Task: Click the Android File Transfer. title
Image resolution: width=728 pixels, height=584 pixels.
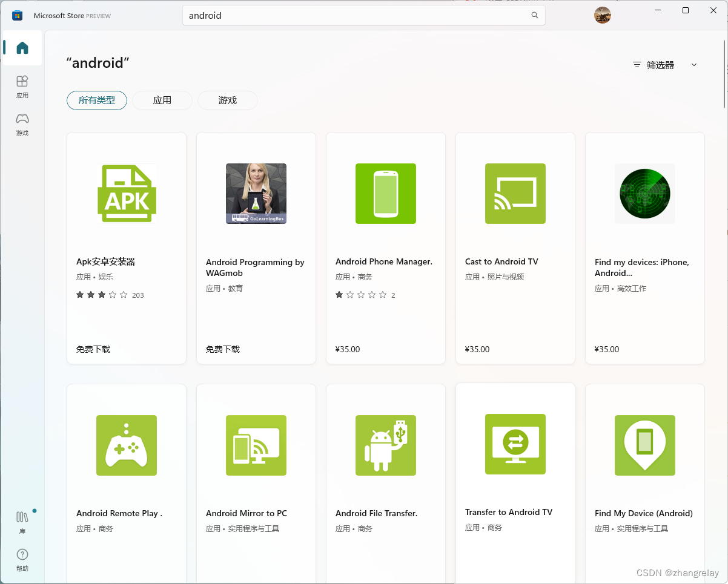Action: point(377,514)
